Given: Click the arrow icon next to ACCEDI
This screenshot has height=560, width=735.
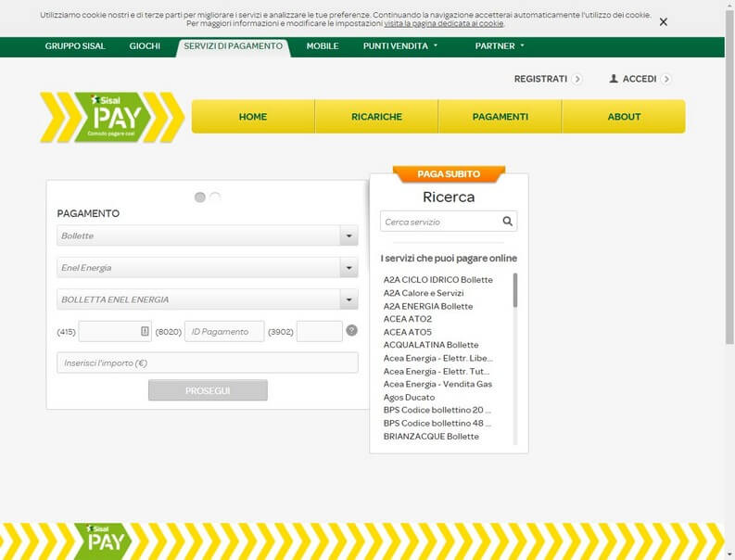Looking at the screenshot, I should coord(665,79).
